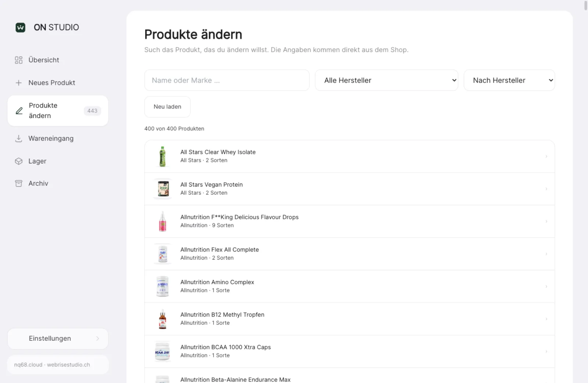Click the Allnutrition · 9 Sorten subtitle

pyautogui.click(x=207, y=225)
